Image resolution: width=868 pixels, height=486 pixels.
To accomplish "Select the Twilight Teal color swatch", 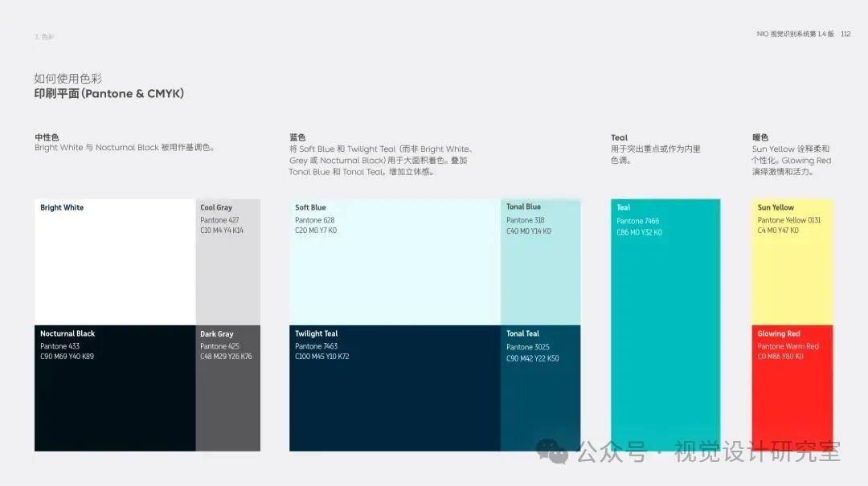I will point(395,388).
